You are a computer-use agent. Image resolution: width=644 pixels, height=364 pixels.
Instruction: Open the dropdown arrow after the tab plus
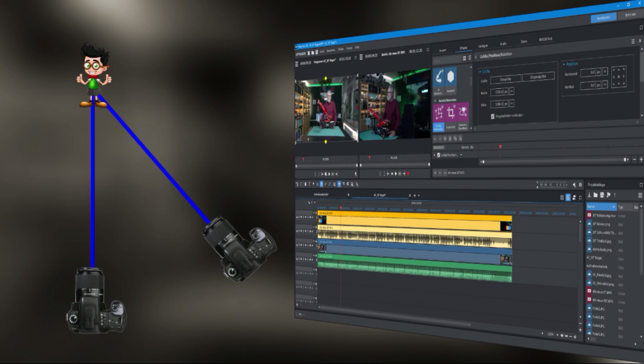click(x=418, y=195)
